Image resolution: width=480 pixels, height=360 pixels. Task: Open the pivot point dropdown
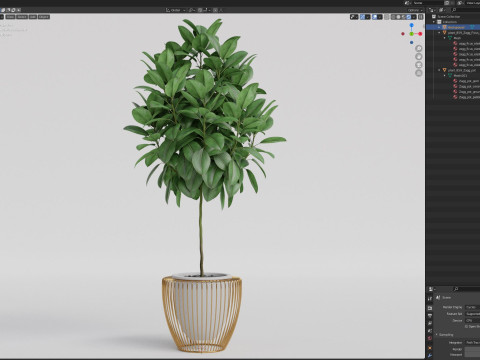tap(192, 10)
